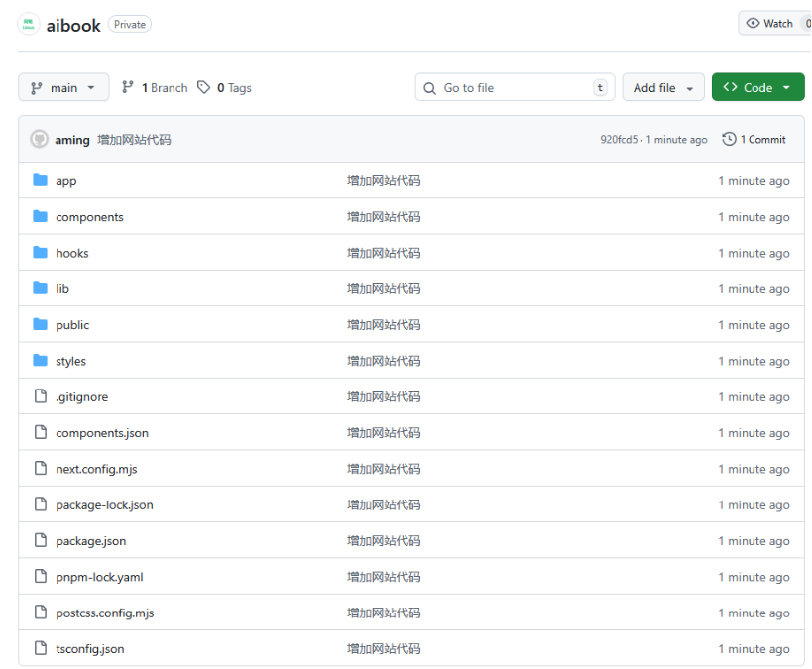Image resolution: width=812 pixels, height=669 pixels.
Task: Open the package-lock.json file
Action: pyautogui.click(x=105, y=504)
